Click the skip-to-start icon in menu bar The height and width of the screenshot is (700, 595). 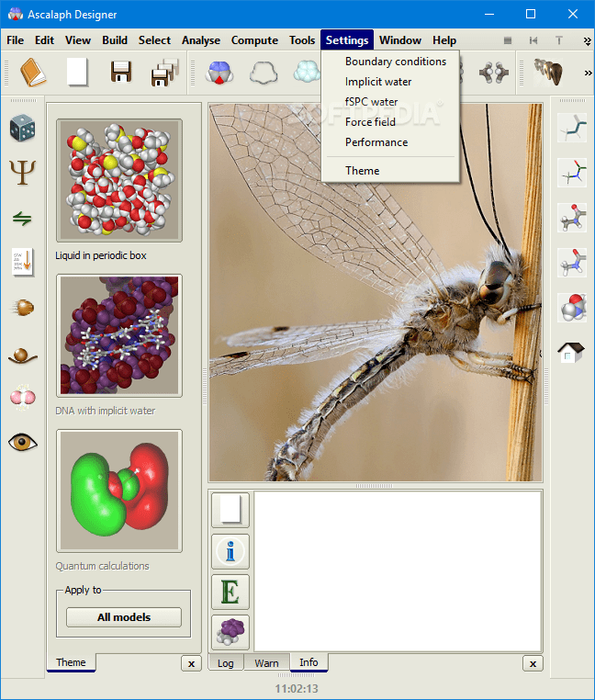pyautogui.click(x=533, y=40)
